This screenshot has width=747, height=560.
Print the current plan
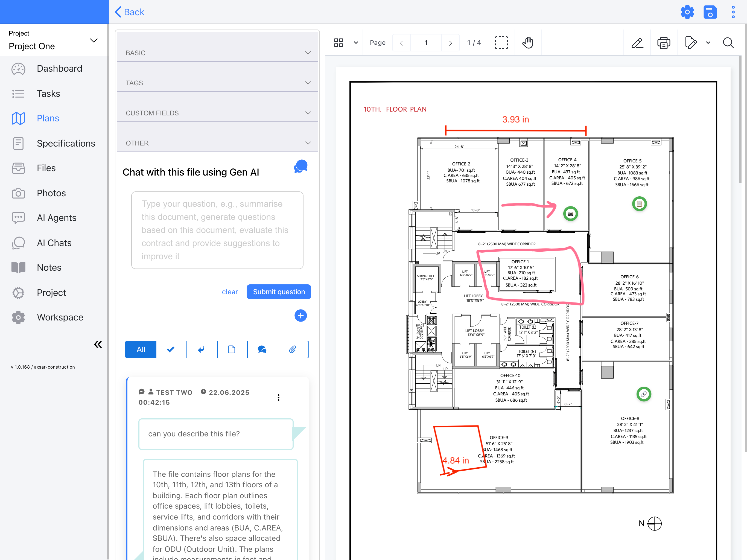pyautogui.click(x=664, y=43)
